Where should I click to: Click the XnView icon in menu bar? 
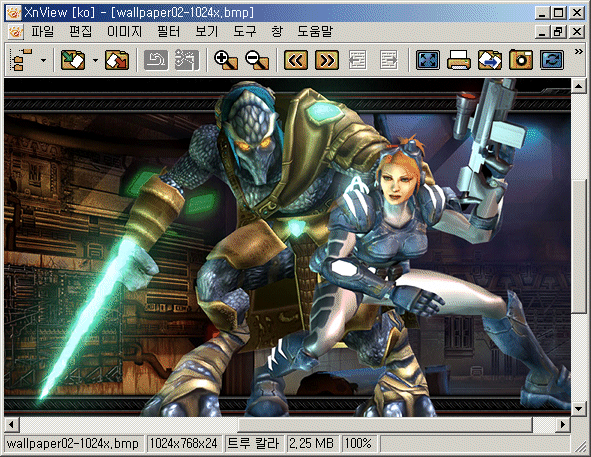pyautogui.click(x=16, y=32)
